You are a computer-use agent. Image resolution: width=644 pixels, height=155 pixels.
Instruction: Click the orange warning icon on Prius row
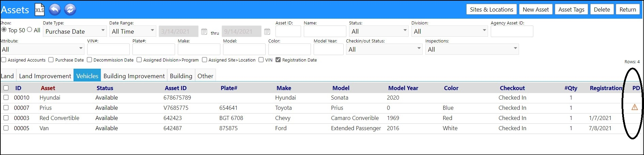pos(634,107)
